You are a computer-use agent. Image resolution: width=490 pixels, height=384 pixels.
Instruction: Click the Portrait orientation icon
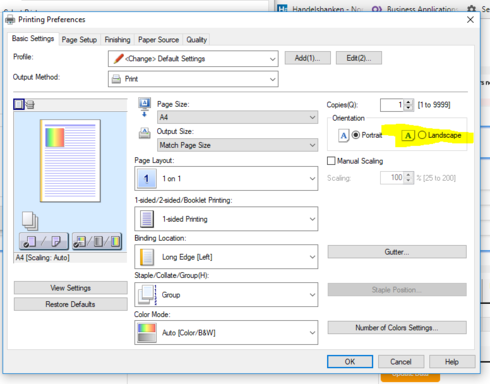pyautogui.click(x=344, y=135)
